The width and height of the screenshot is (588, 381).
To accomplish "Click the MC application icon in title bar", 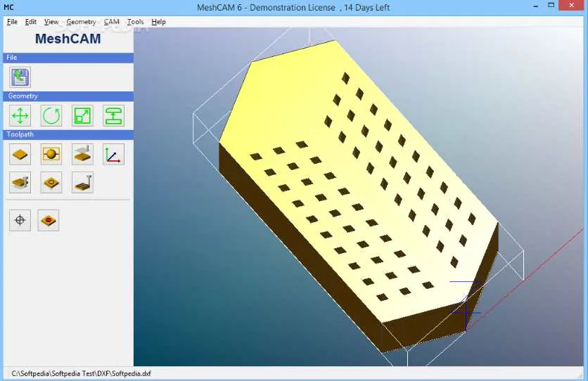I will tap(8, 7).
